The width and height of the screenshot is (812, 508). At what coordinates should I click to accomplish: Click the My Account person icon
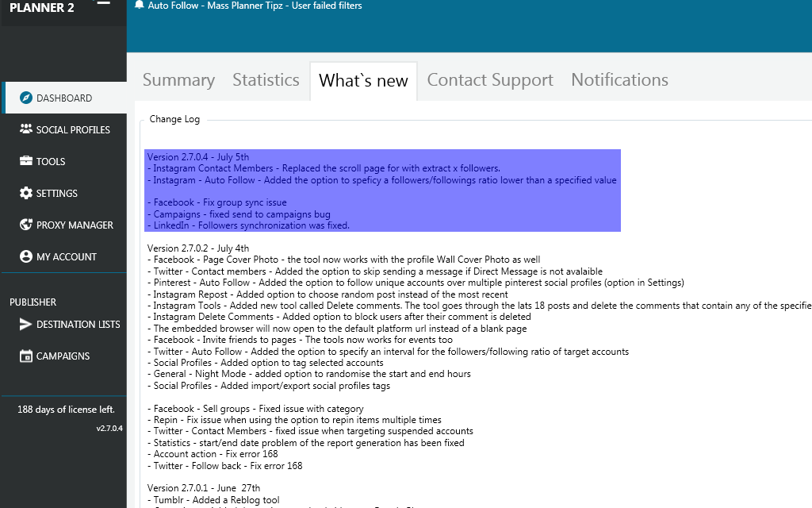pos(26,256)
